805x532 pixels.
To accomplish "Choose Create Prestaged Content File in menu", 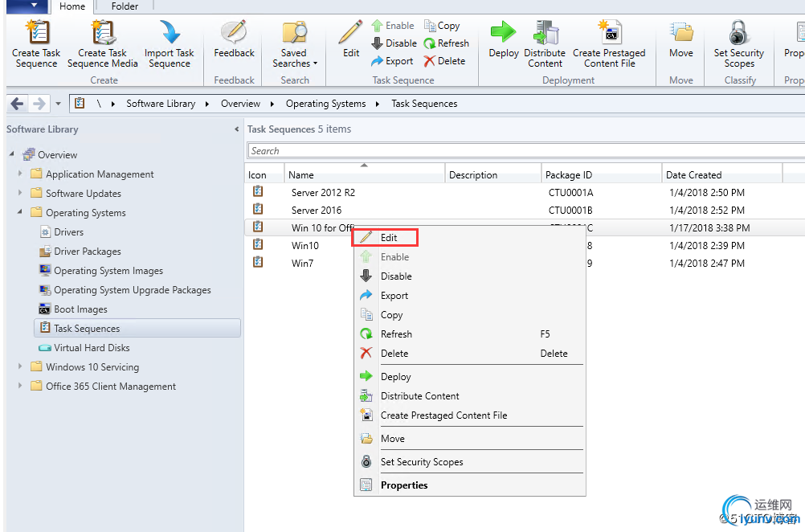I will 470,415.
